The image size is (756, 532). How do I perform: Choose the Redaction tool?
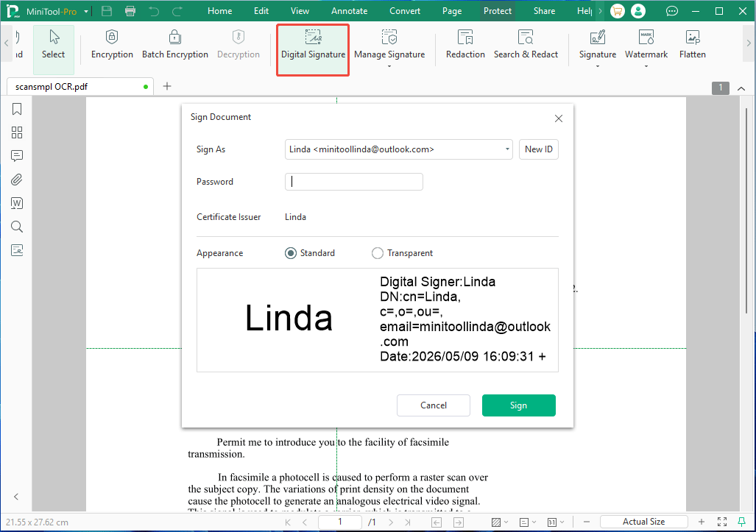coord(465,44)
